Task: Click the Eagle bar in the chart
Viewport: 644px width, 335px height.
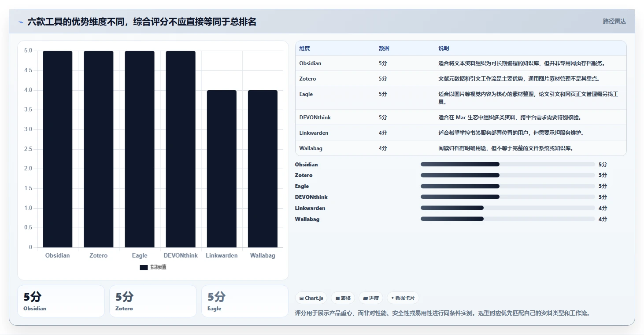Action: (x=140, y=149)
